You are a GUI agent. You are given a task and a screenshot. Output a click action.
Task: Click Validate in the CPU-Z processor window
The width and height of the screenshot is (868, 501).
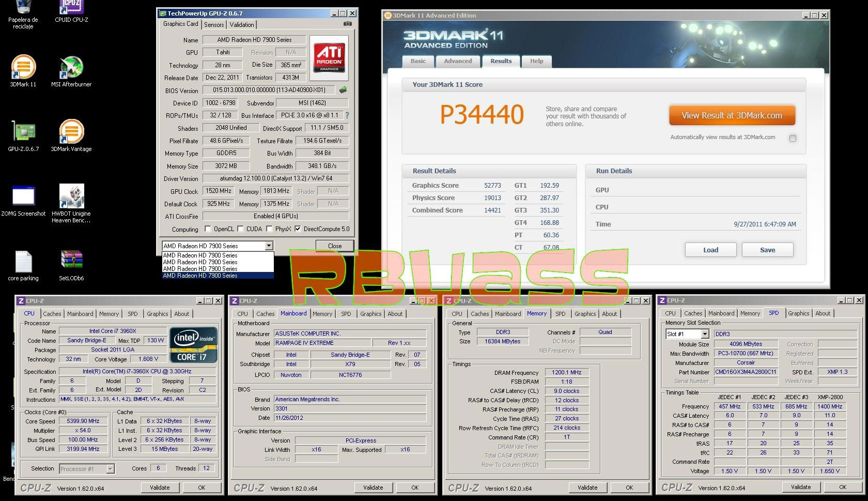(x=160, y=488)
